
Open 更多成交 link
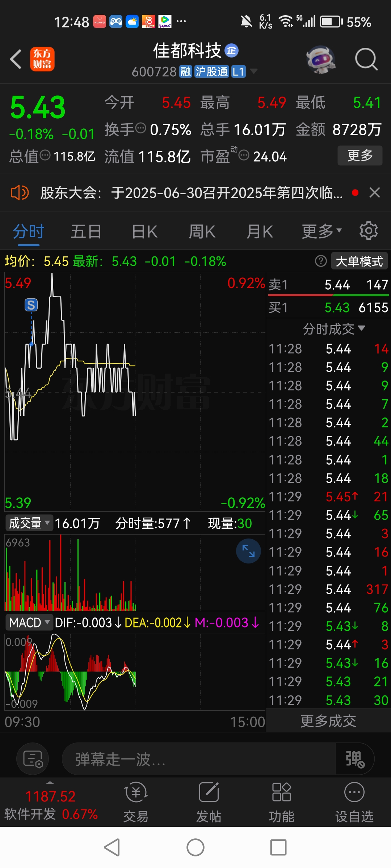point(328,721)
